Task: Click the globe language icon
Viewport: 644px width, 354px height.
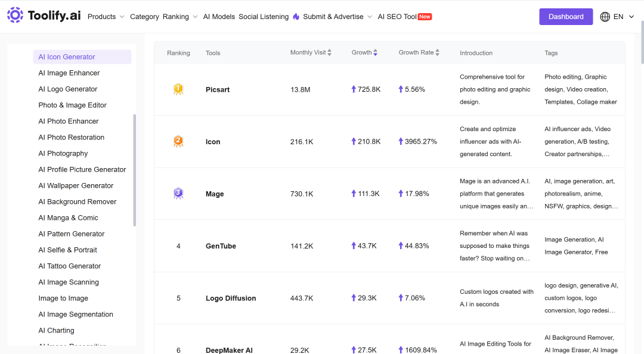Action: coord(605,17)
